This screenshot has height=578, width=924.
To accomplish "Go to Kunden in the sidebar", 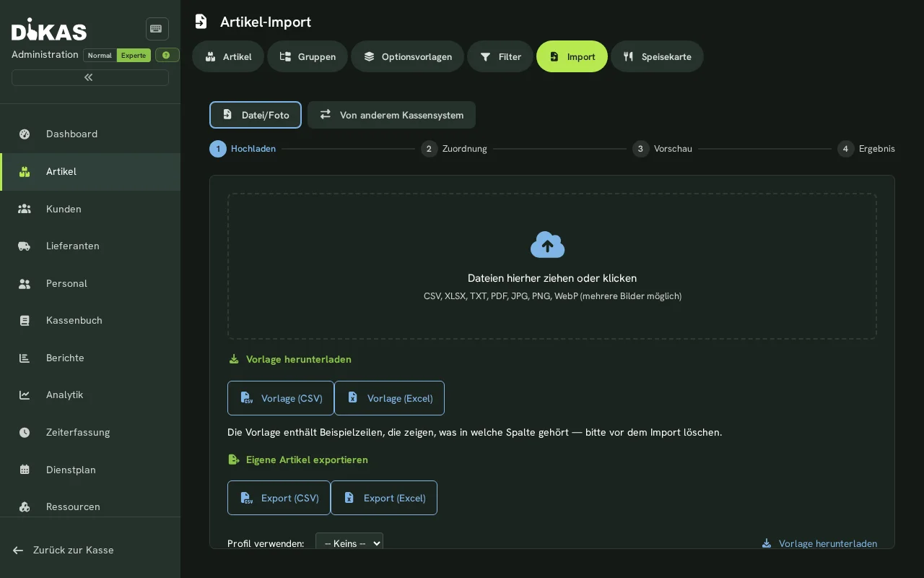I will tap(90, 209).
